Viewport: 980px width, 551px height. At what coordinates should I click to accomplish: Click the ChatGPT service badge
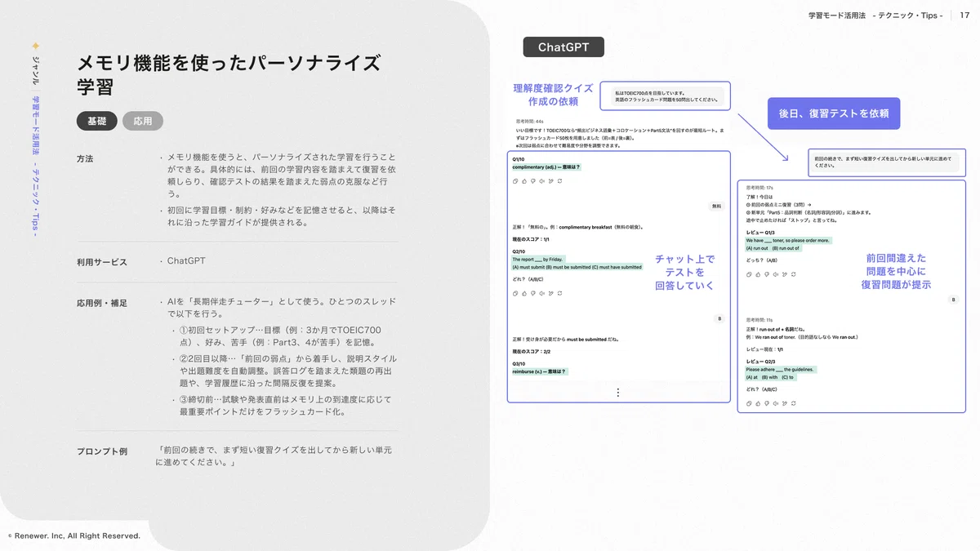coord(563,47)
